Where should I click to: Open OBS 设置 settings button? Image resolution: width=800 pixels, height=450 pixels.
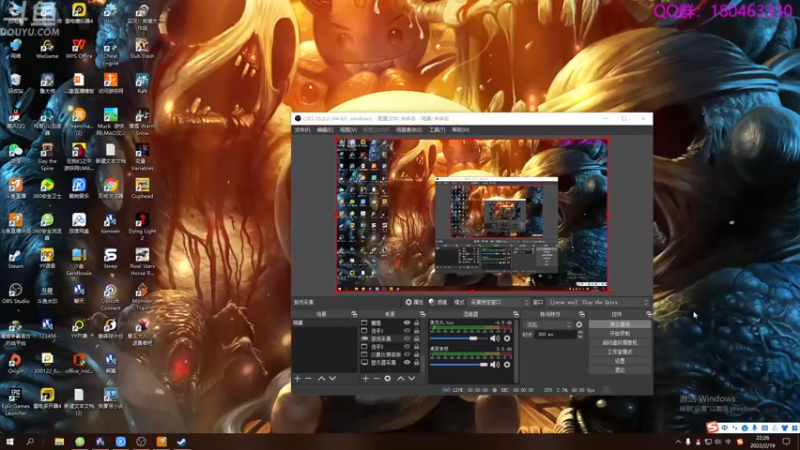(620, 361)
